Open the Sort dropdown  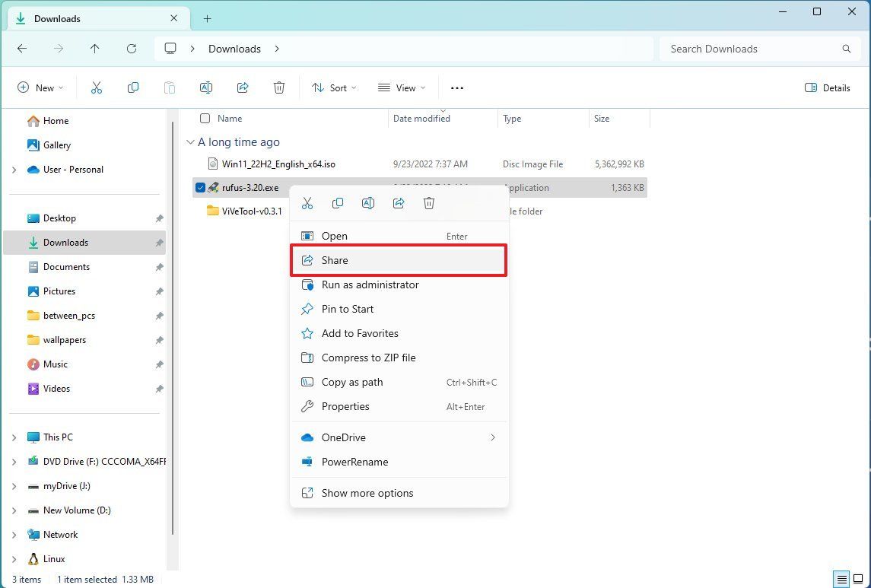[x=333, y=87]
